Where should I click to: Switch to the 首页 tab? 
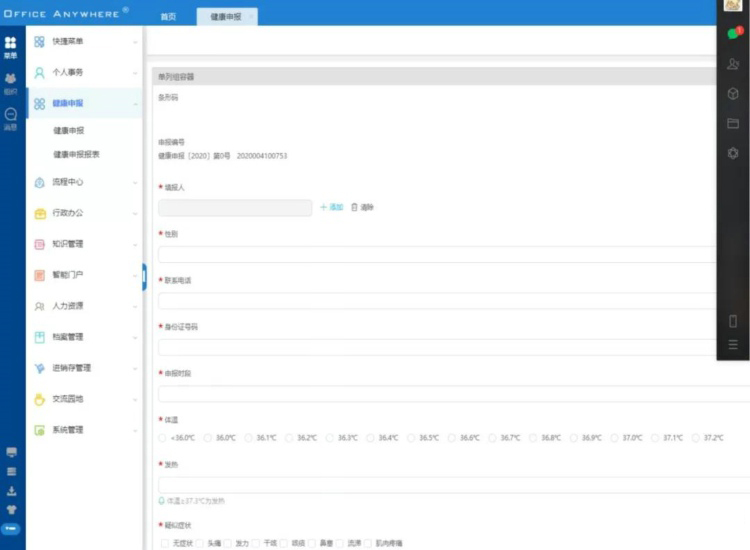coord(169,17)
